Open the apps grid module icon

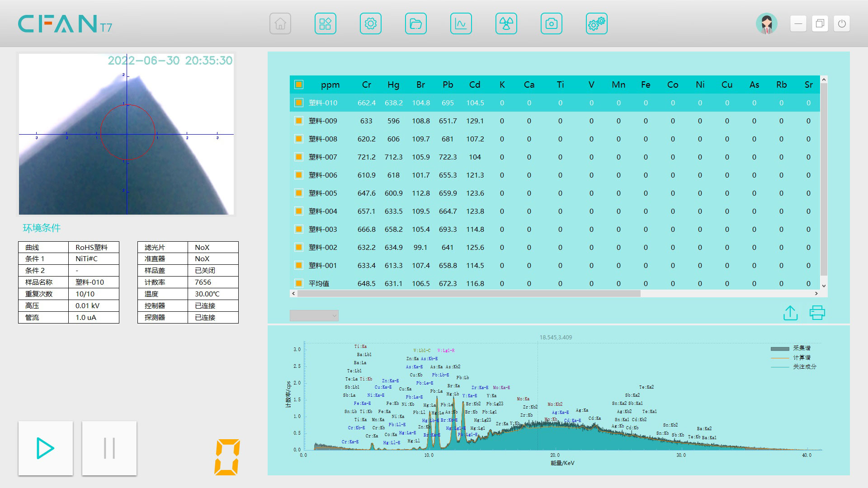325,23
